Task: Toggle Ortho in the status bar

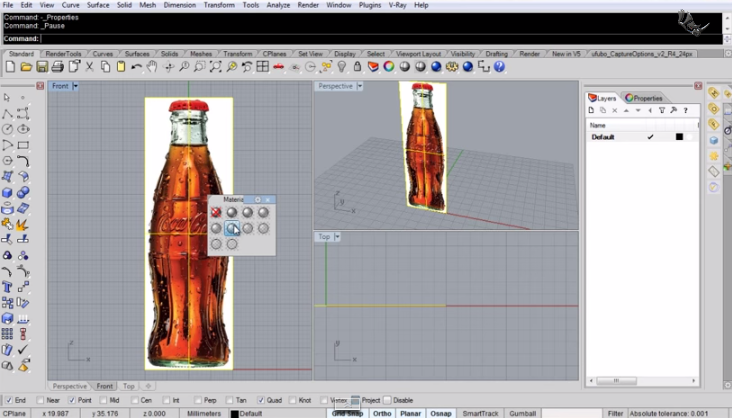Action: [x=382, y=413]
